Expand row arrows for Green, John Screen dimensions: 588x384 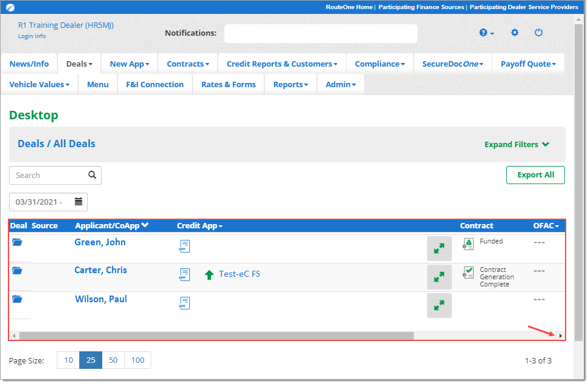[x=439, y=248]
